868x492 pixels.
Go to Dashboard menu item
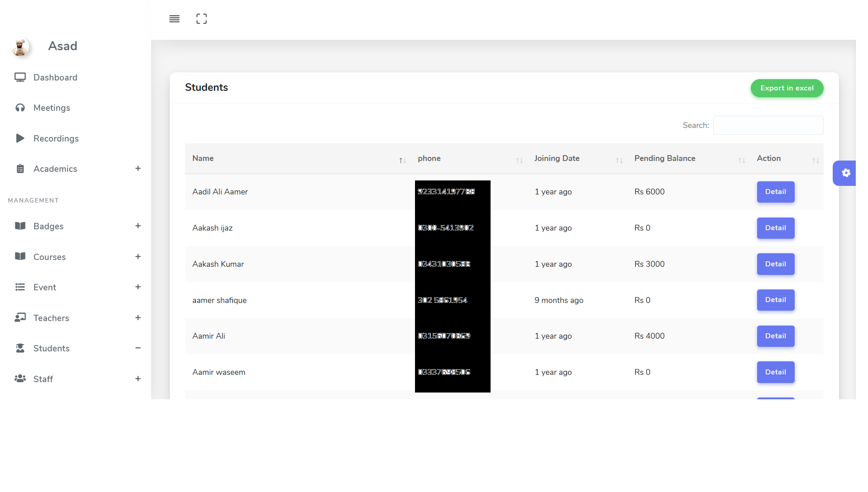(76, 77)
